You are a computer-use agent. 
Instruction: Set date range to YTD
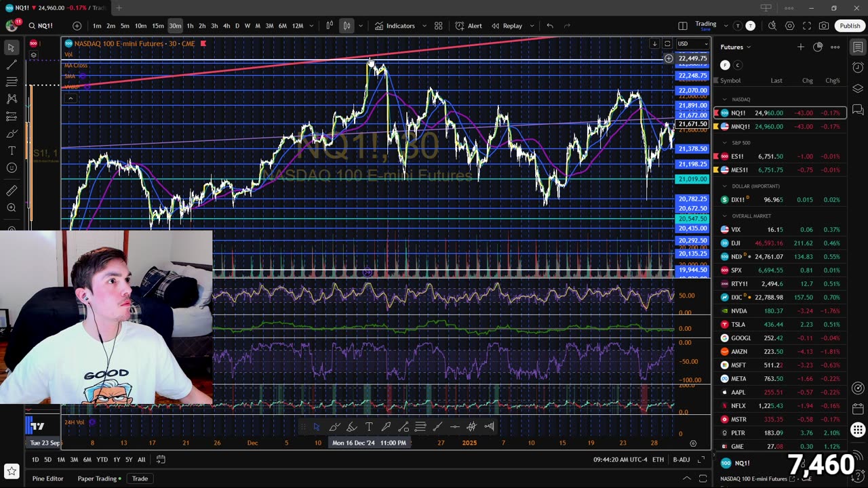pos(102,460)
